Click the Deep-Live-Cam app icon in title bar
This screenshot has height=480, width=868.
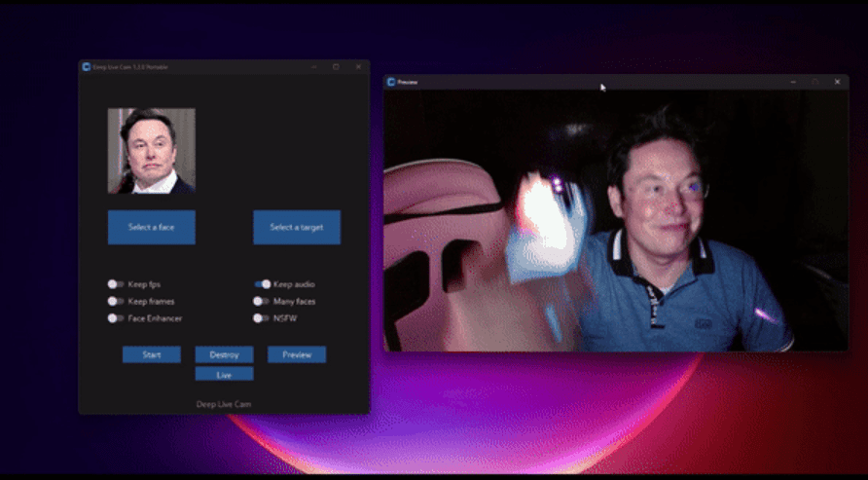[87, 67]
